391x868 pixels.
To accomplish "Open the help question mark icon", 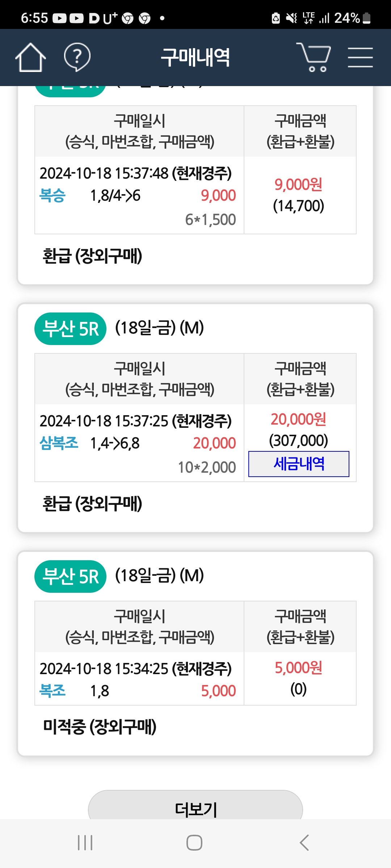I will [77, 57].
